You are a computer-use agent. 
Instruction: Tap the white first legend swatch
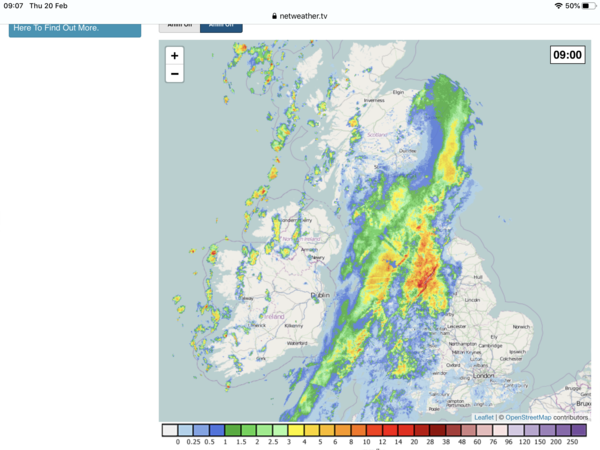(x=170, y=430)
